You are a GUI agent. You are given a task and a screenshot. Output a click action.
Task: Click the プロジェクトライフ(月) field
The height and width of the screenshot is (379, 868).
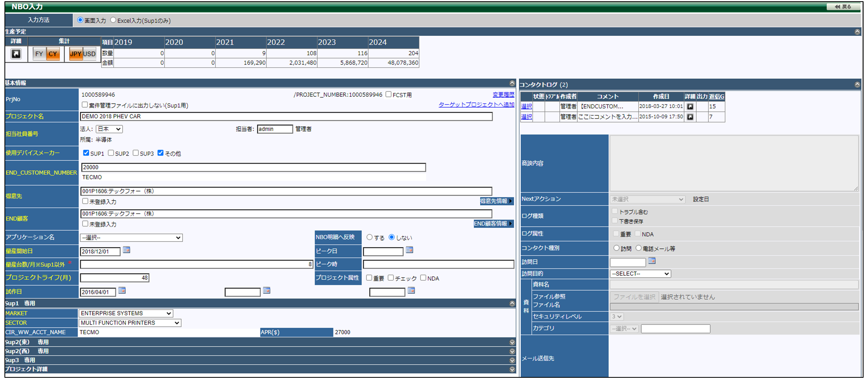[x=114, y=278]
